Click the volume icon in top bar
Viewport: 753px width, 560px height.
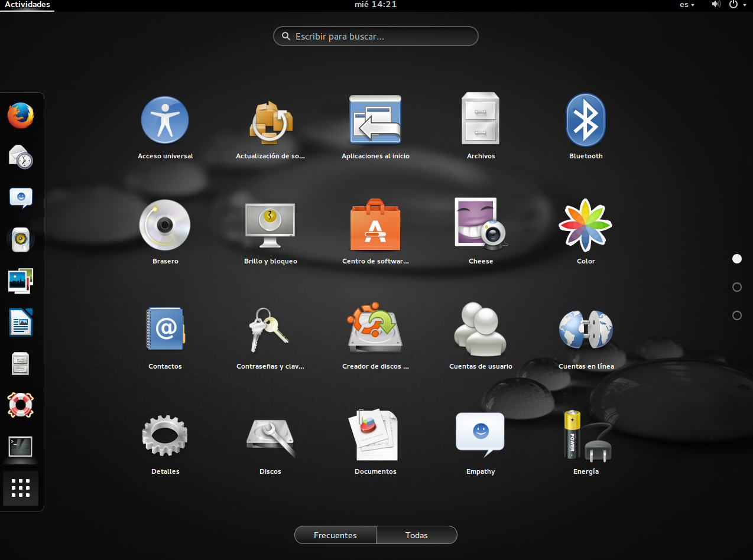[x=716, y=5]
